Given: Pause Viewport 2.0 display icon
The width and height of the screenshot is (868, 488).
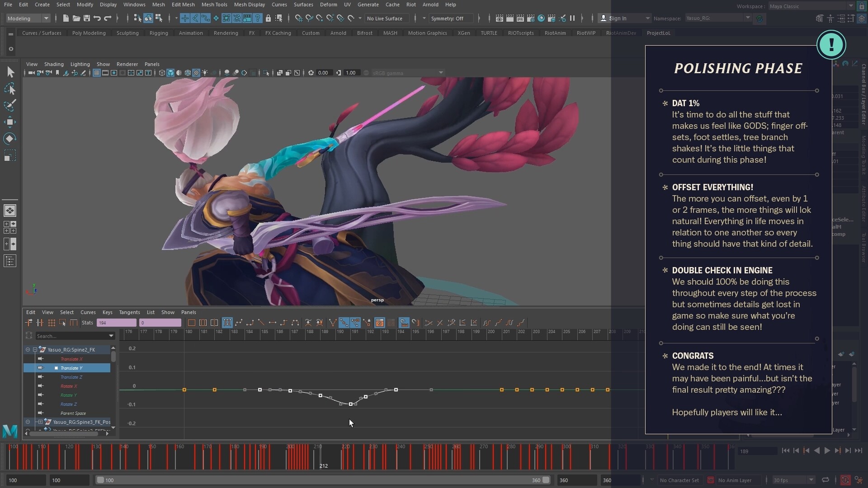Looking at the screenshot, I should tap(572, 19).
